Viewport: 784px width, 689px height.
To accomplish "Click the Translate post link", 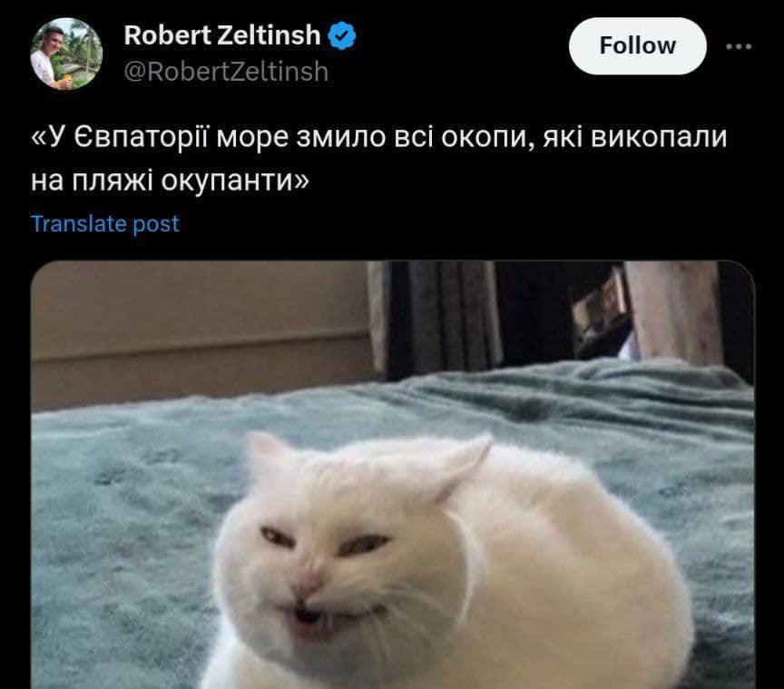I will pyautogui.click(x=105, y=223).
